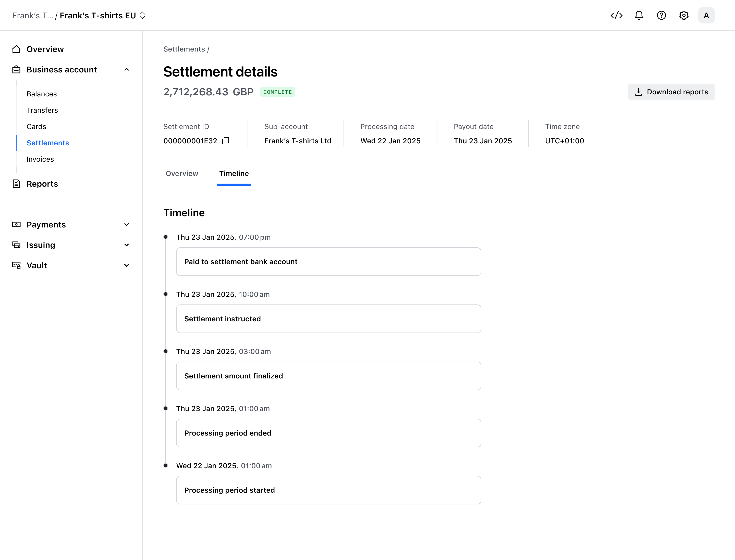Image resolution: width=735 pixels, height=560 pixels.
Task: Open user avatar A menu
Action: point(706,15)
